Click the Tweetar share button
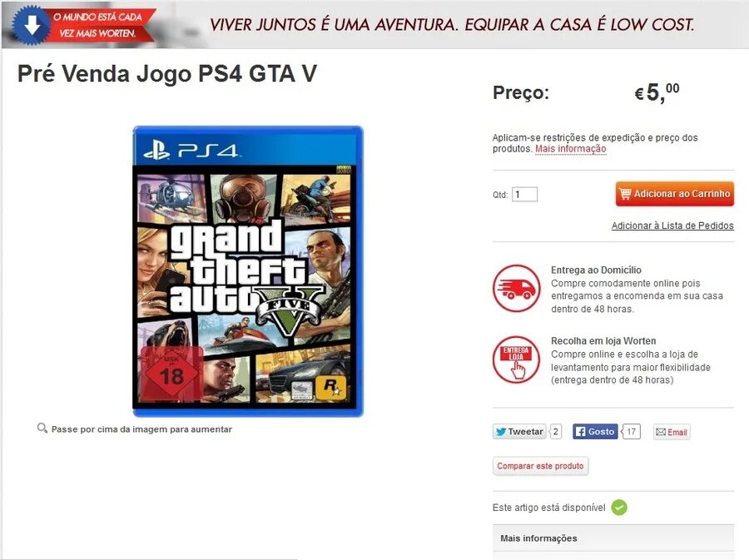 (x=519, y=432)
